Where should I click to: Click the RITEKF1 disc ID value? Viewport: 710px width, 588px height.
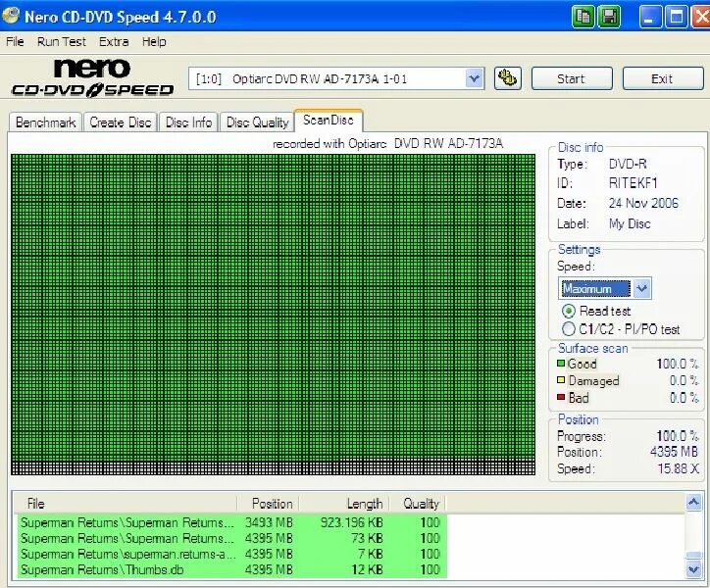(x=634, y=183)
